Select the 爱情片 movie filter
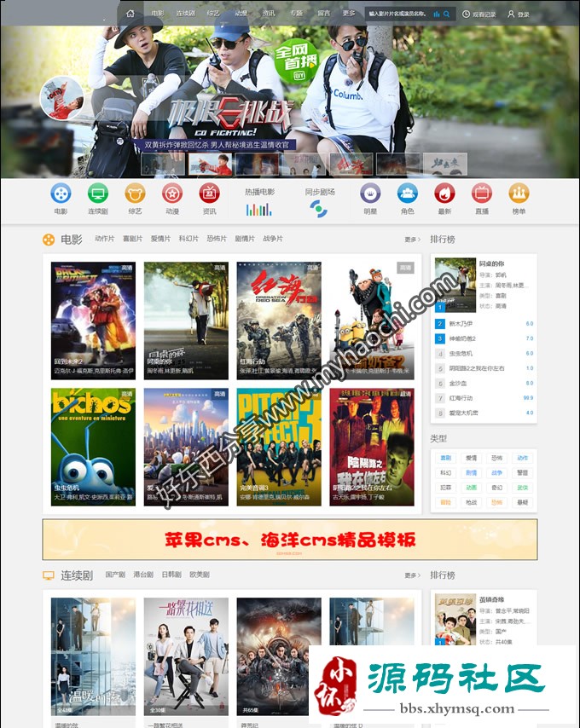 (x=160, y=239)
